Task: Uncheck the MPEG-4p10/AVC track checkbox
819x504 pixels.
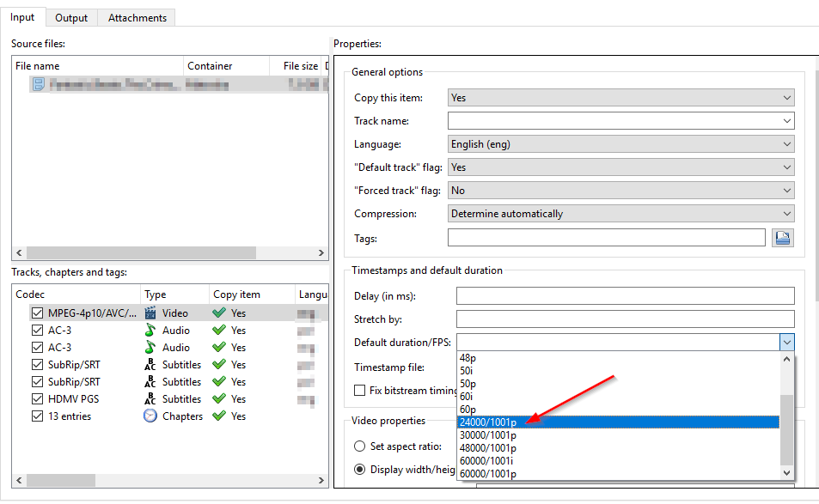Action: (x=37, y=313)
